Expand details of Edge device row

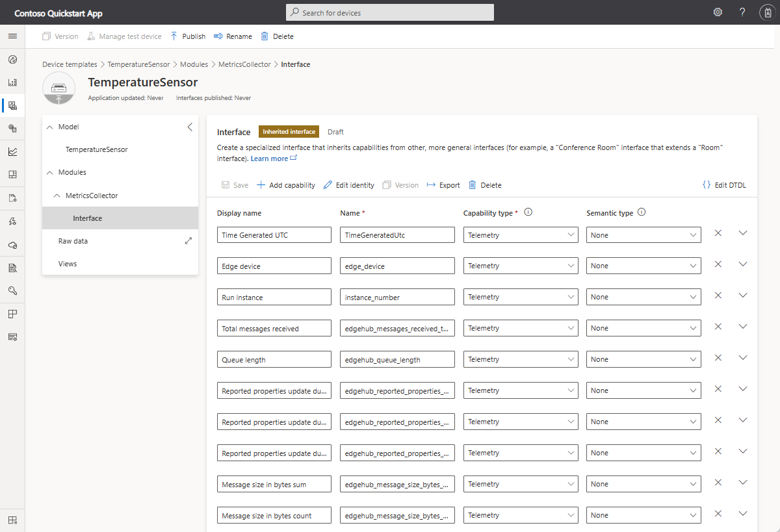tap(744, 264)
